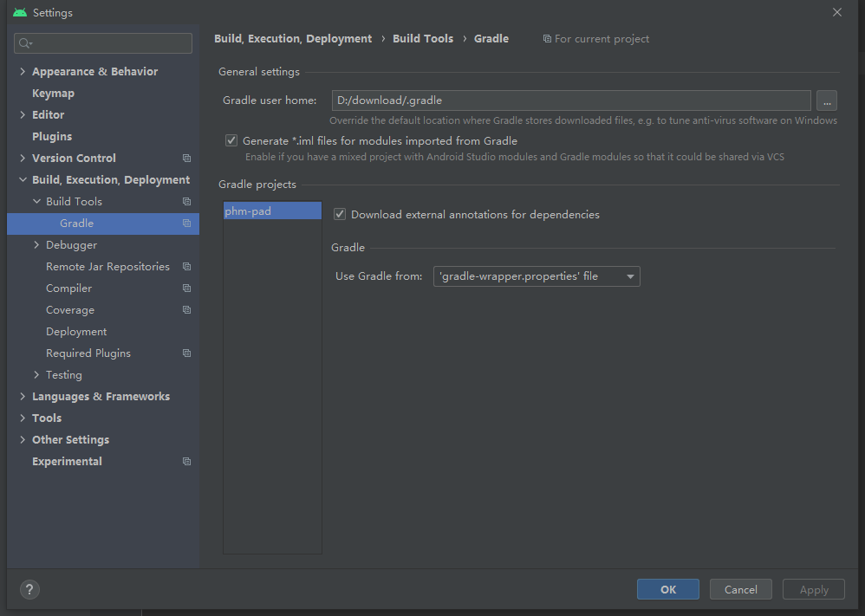The width and height of the screenshot is (865, 616).
Task: Expand the Appearance & Behavior section
Action: click(x=23, y=72)
